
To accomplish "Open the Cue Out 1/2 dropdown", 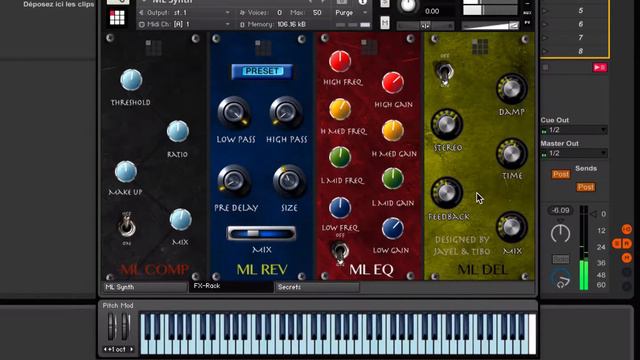I will [574, 130].
